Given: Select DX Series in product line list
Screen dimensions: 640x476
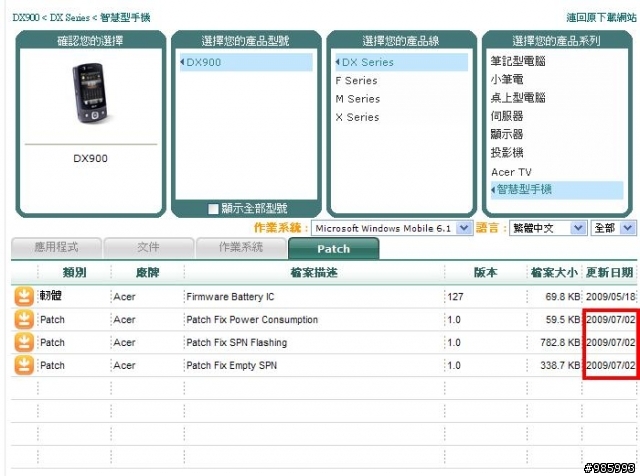Looking at the screenshot, I should tap(402, 62).
